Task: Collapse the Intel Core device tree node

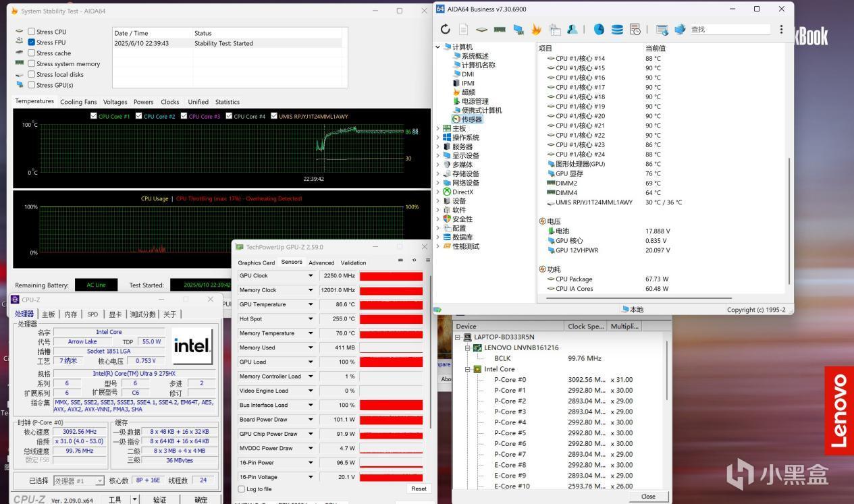Action: point(468,369)
